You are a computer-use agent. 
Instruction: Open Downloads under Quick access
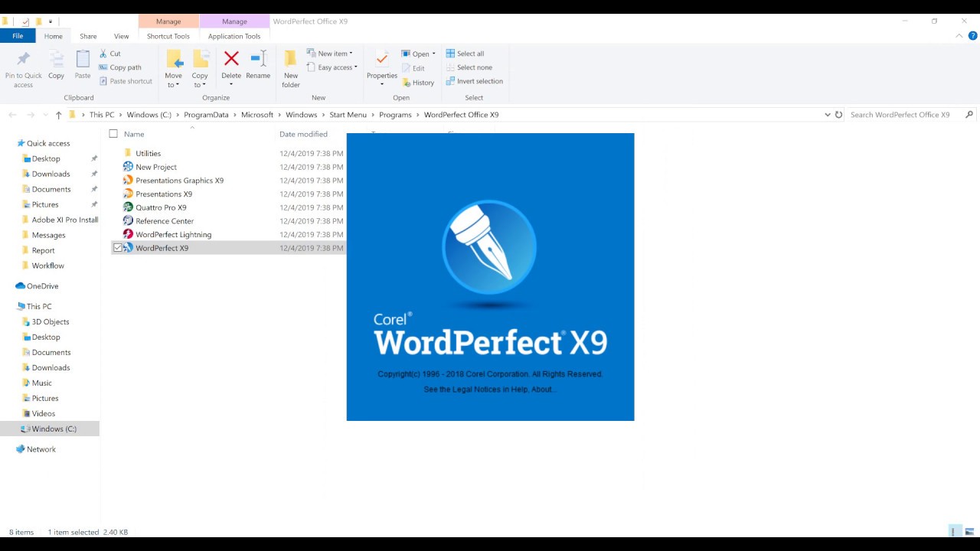coord(51,174)
